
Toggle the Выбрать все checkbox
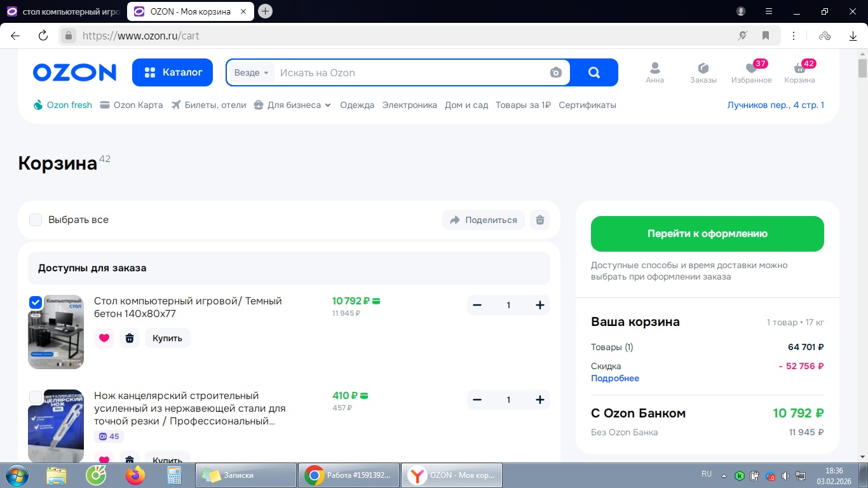pos(36,220)
